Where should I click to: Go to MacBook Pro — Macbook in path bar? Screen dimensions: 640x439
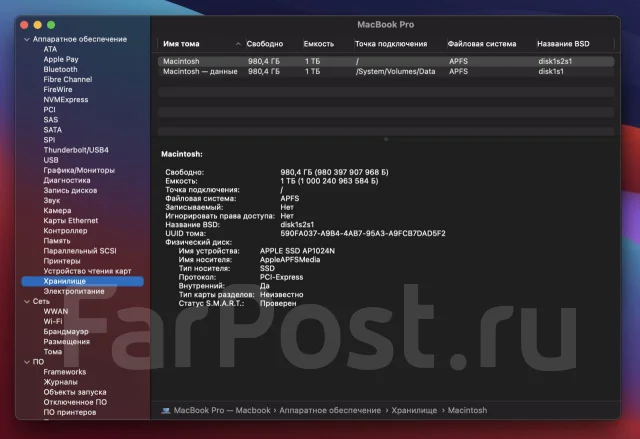coord(222,410)
